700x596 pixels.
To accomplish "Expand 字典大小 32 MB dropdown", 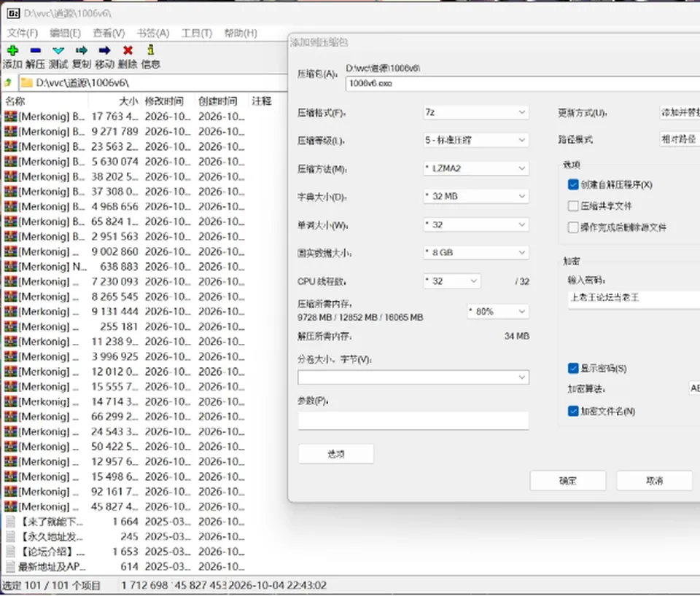I will [476, 196].
